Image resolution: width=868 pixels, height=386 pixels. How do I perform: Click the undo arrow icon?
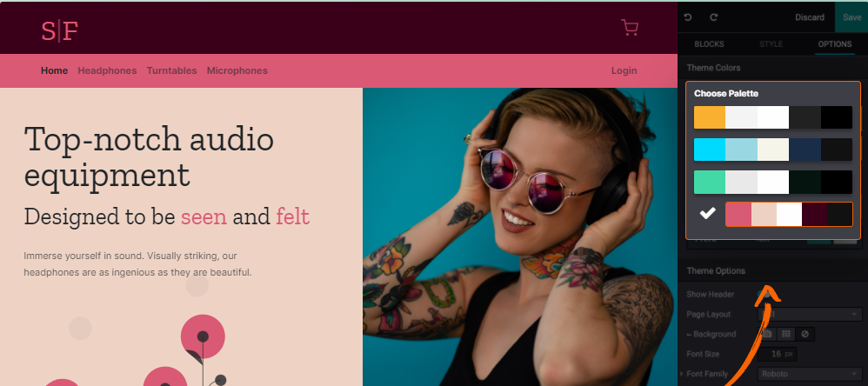click(688, 17)
